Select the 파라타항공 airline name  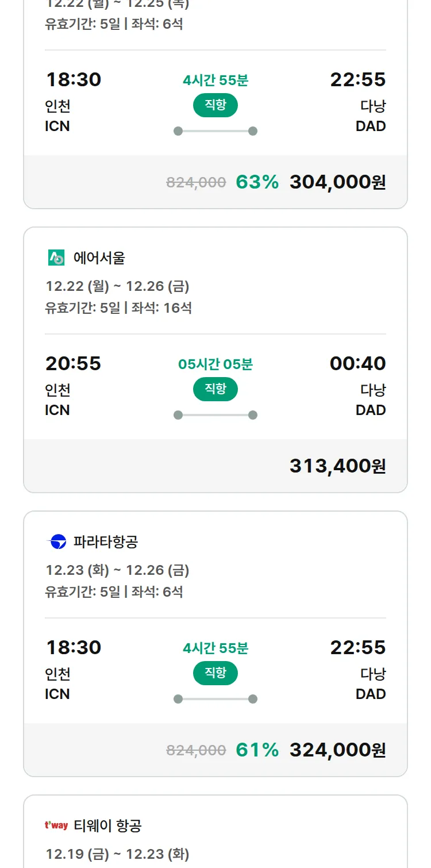106,541
